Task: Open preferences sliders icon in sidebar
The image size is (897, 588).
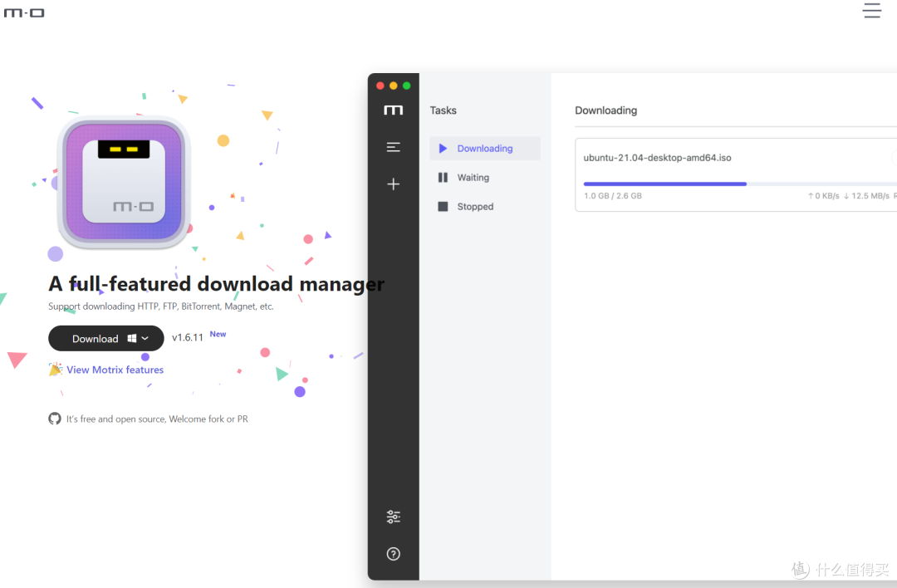Action: (393, 517)
